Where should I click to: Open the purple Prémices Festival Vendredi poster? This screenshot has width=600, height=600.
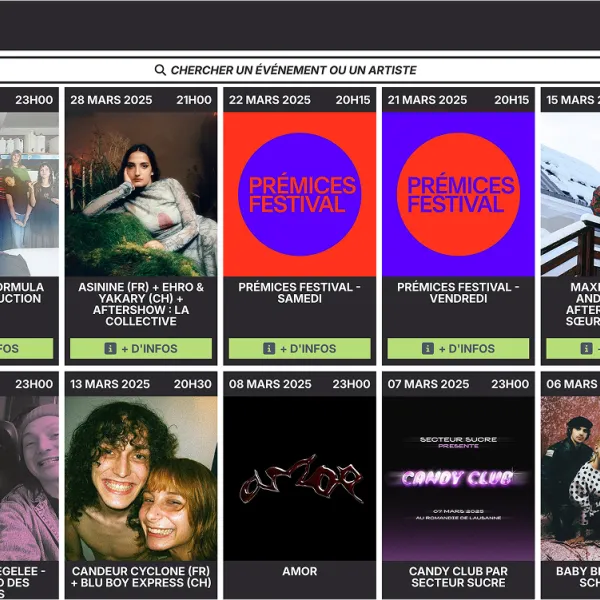(x=458, y=194)
